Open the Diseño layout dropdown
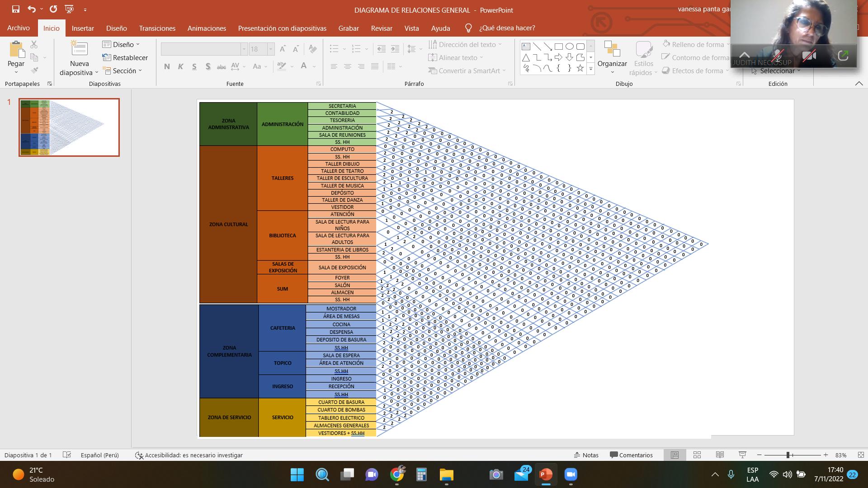 (121, 44)
